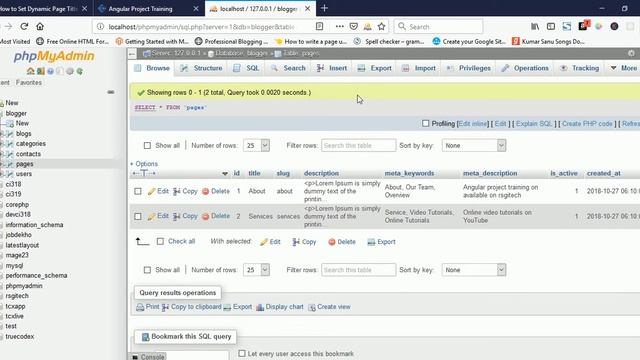The image size is (640, 360).
Task: Open upper Sort by key dropdown
Action: click(474, 145)
